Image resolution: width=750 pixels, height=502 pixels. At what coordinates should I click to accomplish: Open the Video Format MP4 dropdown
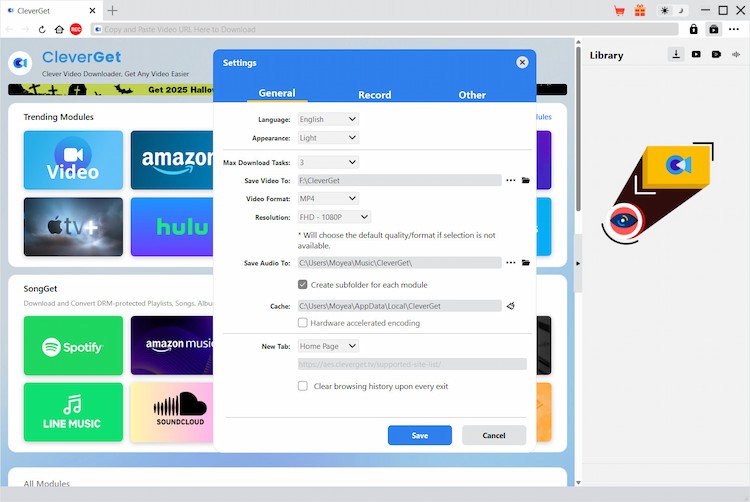pyautogui.click(x=327, y=199)
